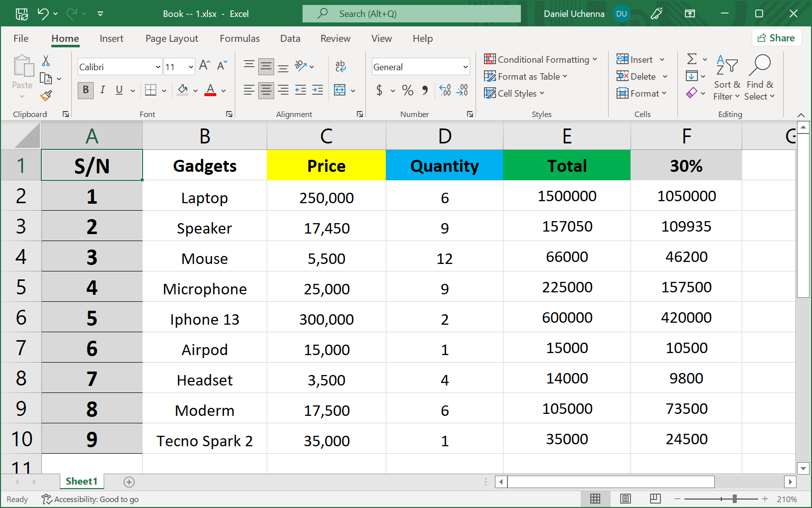Open the Calibri font name dropdown
The height and width of the screenshot is (508, 812).
point(158,67)
